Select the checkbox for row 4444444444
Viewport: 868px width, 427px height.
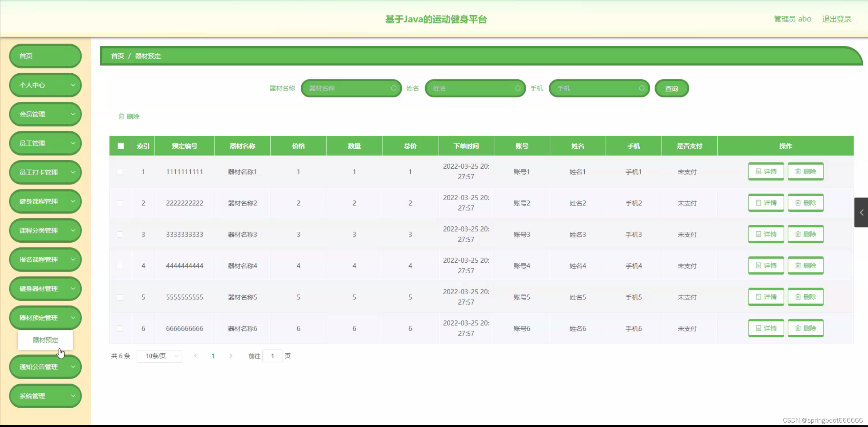[x=120, y=266]
